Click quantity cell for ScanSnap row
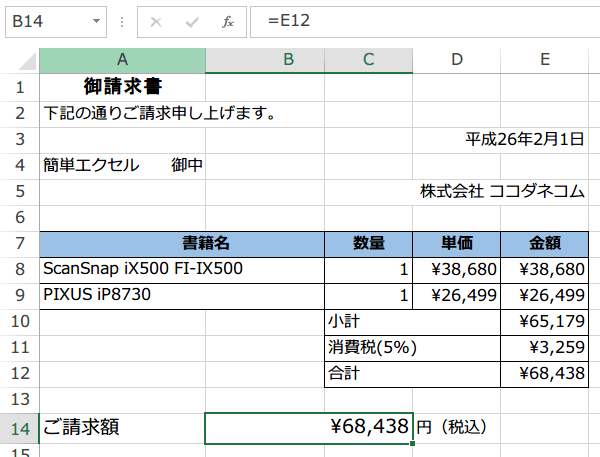The height and width of the screenshot is (457, 600). 368,270
